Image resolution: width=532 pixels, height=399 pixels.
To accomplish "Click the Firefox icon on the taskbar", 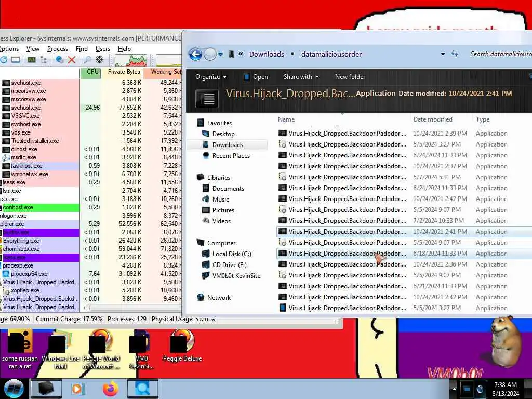I will pos(111,389).
